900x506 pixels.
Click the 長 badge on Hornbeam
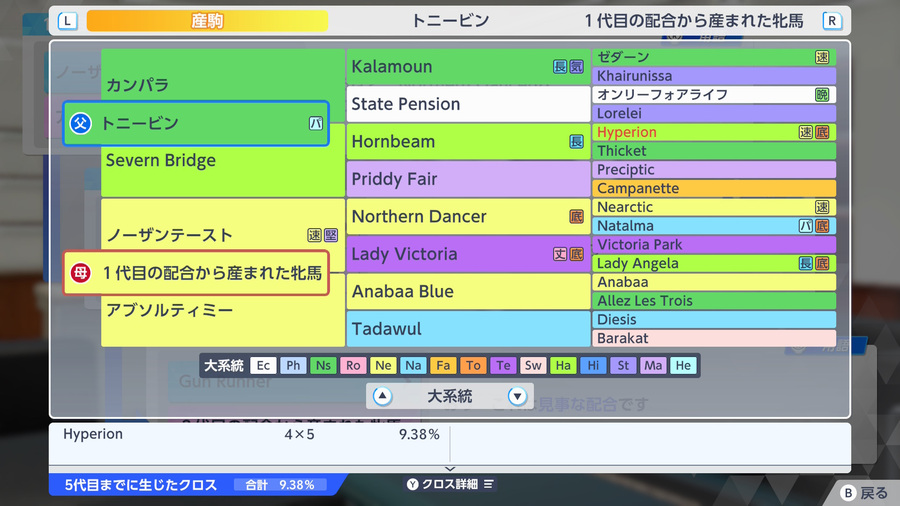[x=576, y=142]
